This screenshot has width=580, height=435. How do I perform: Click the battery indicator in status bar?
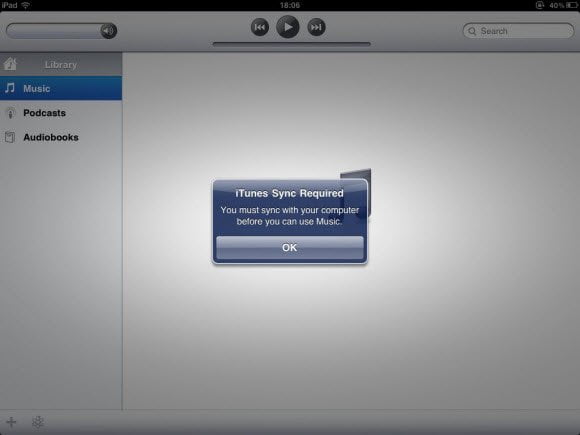(x=572, y=5)
